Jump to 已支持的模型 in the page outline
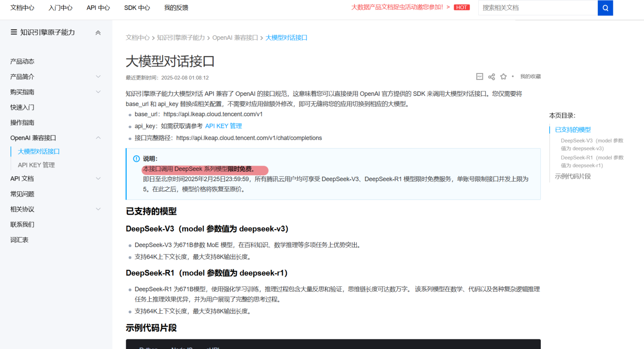 click(573, 130)
